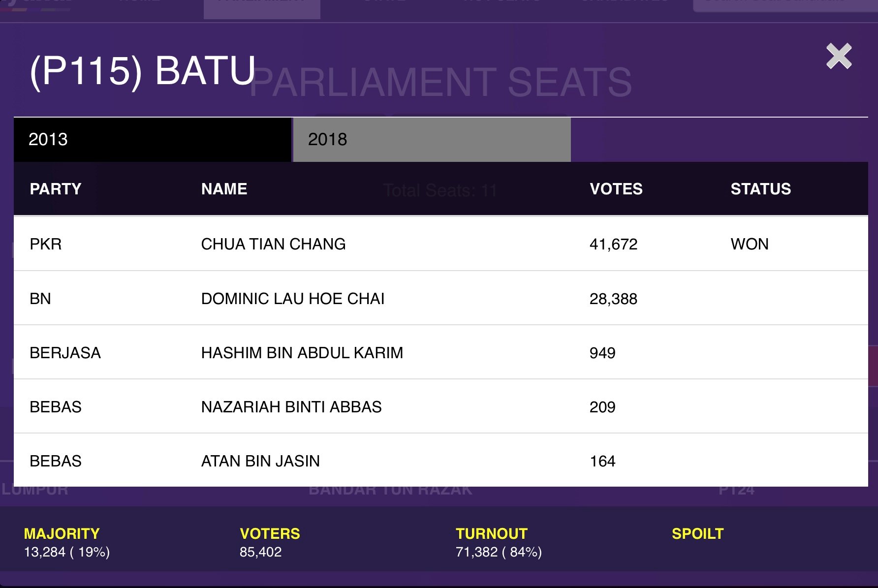Switch to the 2018 results tab
The width and height of the screenshot is (878, 588).
pyautogui.click(x=432, y=140)
